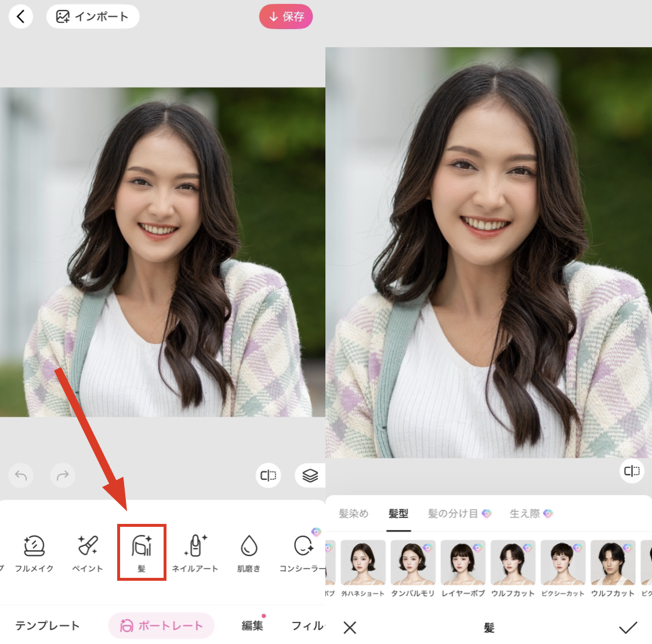Open the layers panel icon
This screenshot has height=644, width=652.
(310, 475)
